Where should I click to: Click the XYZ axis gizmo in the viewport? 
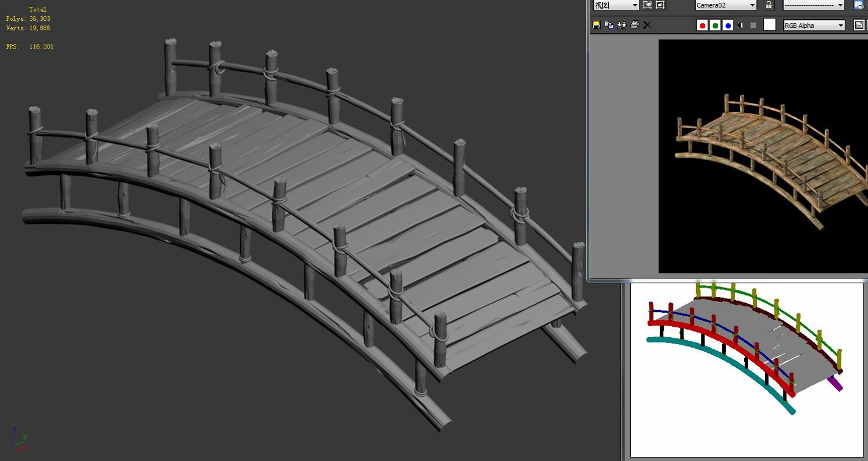(x=19, y=438)
